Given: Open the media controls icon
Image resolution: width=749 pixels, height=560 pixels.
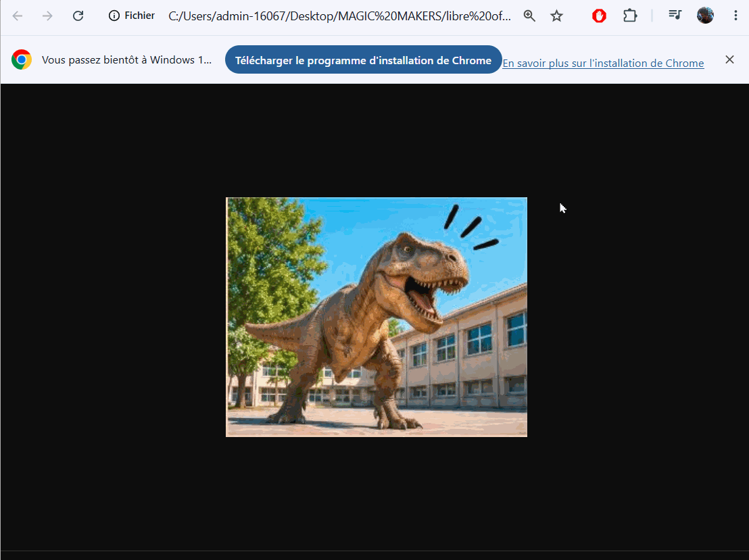Looking at the screenshot, I should click(x=675, y=16).
